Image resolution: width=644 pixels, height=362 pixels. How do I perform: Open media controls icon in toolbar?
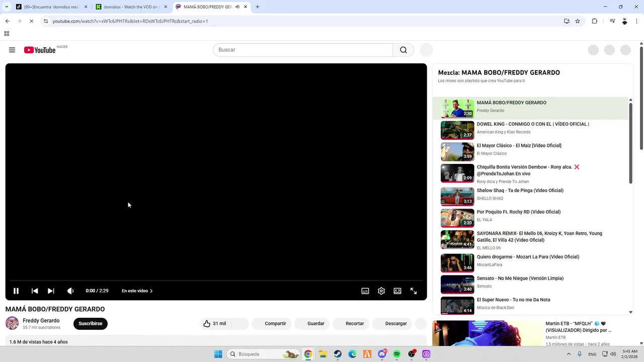[x=612, y=21]
